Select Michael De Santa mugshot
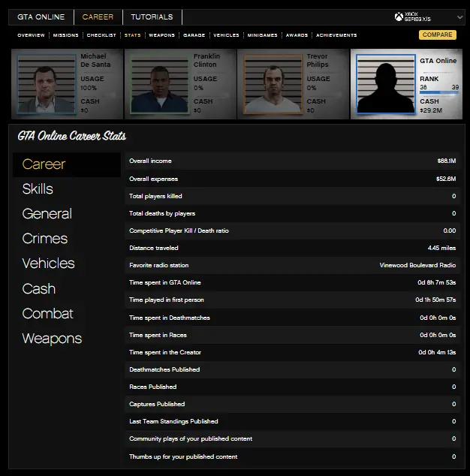Image resolution: width=470 pixels, height=476 pixels. click(x=47, y=84)
